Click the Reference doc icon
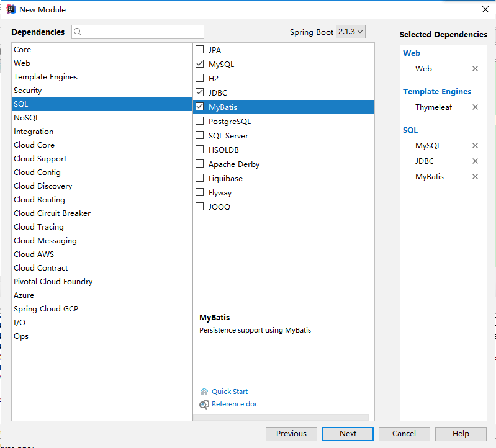Screen dimensions: 496x448 [x=204, y=405]
